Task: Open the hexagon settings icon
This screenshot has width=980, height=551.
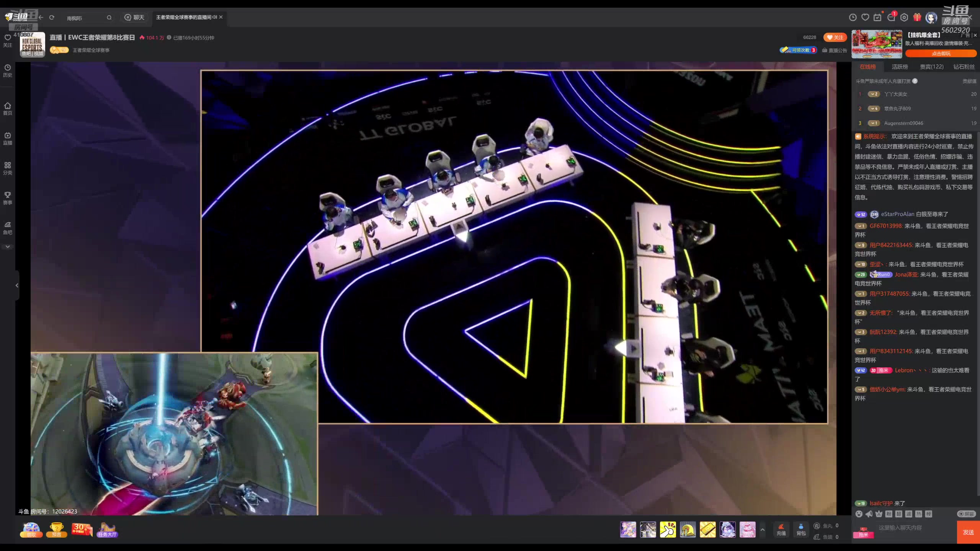Action: point(904,17)
